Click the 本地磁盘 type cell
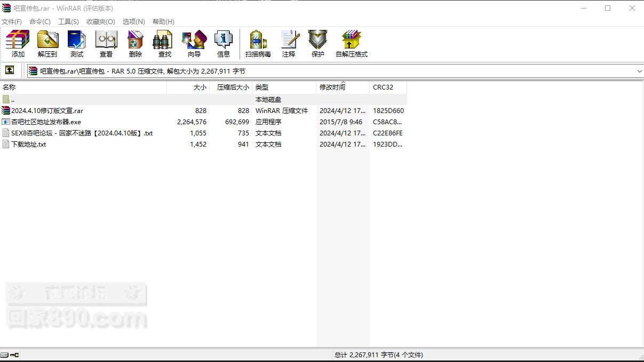 [x=268, y=99]
